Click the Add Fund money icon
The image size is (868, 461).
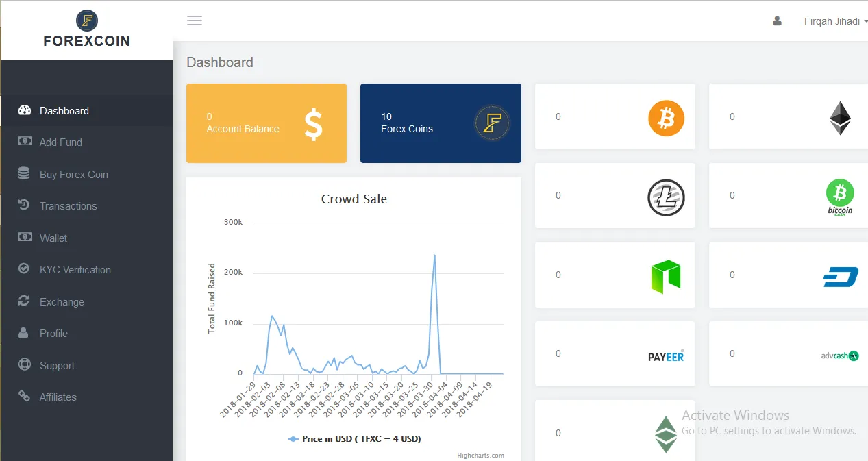point(25,141)
